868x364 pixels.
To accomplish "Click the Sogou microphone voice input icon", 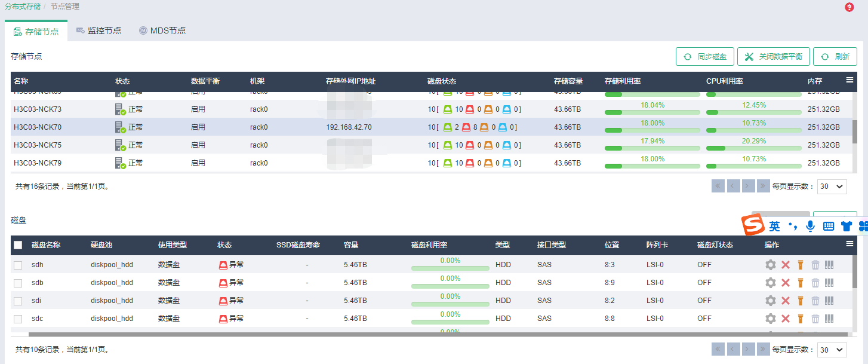I will click(810, 226).
